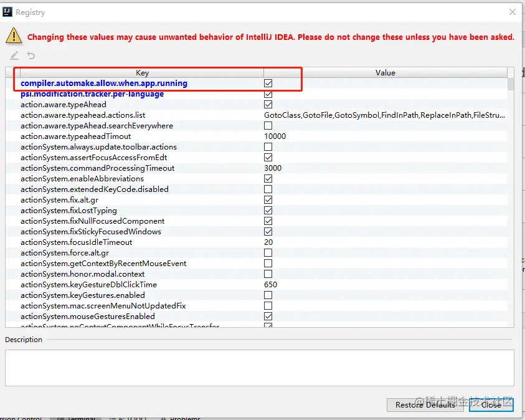Image resolution: width=525 pixels, height=420 pixels.
Task: Toggle actionSystem.fixStickyFocusedWindows checkbox
Action: point(268,232)
